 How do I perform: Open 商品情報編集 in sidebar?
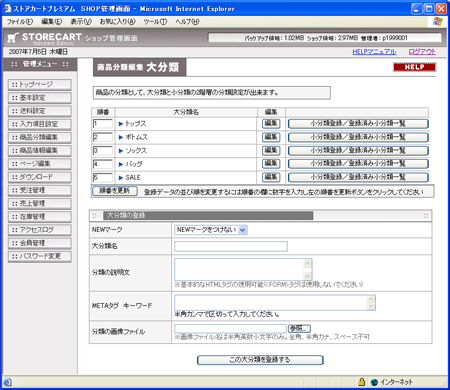click(40, 151)
